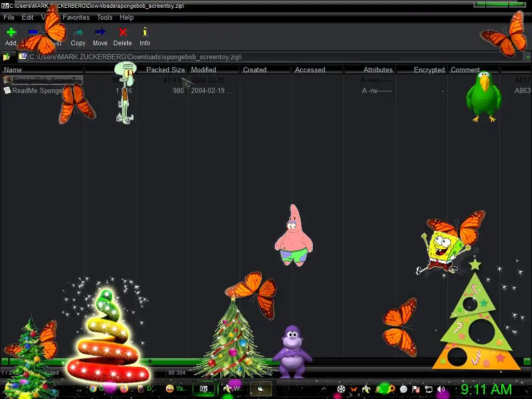This screenshot has height=399, width=532.
Task: Click the A863 value in ReadMe row
Action: [522, 90]
